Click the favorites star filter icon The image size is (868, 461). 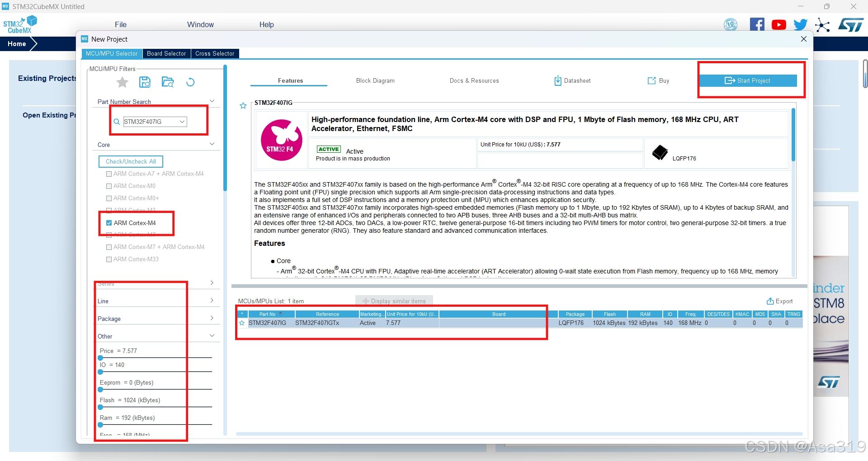coord(122,82)
